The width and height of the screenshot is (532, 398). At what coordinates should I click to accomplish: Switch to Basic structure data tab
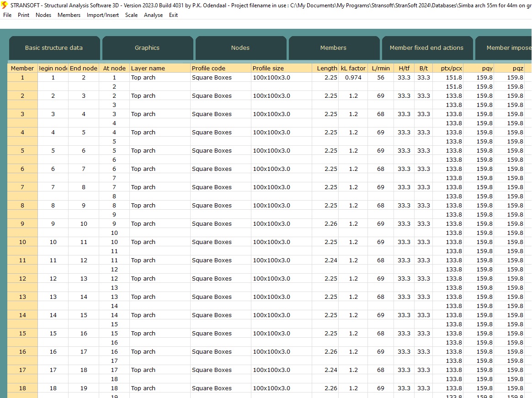pos(54,48)
